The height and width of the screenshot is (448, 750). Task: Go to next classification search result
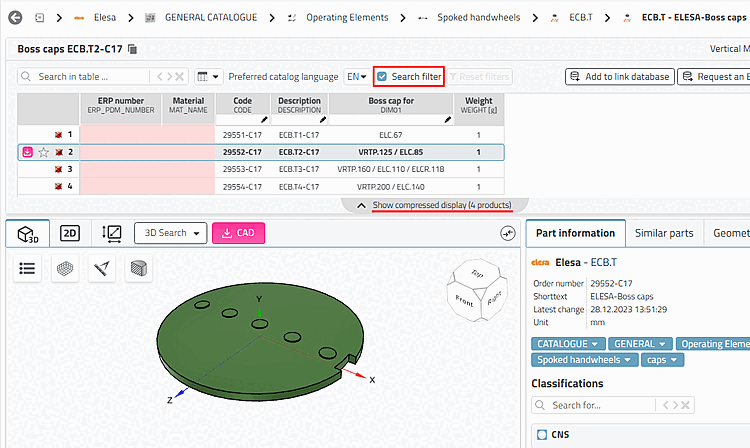coord(675,405)
